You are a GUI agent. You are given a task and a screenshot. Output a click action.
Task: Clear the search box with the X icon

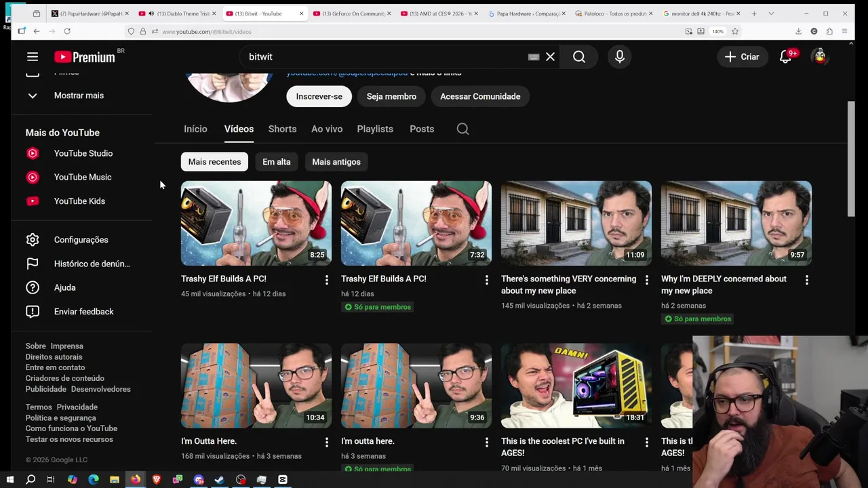pyautogui.click(x=550, y=57)
